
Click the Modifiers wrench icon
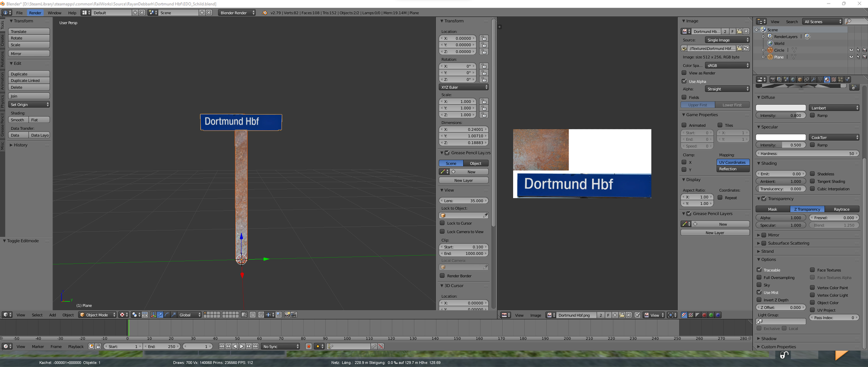coord(813,80)
